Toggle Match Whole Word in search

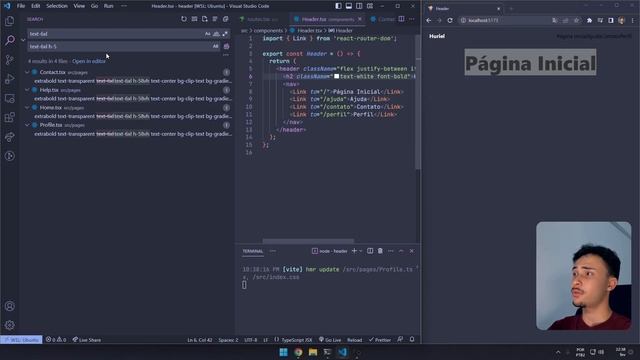point(216,34)
